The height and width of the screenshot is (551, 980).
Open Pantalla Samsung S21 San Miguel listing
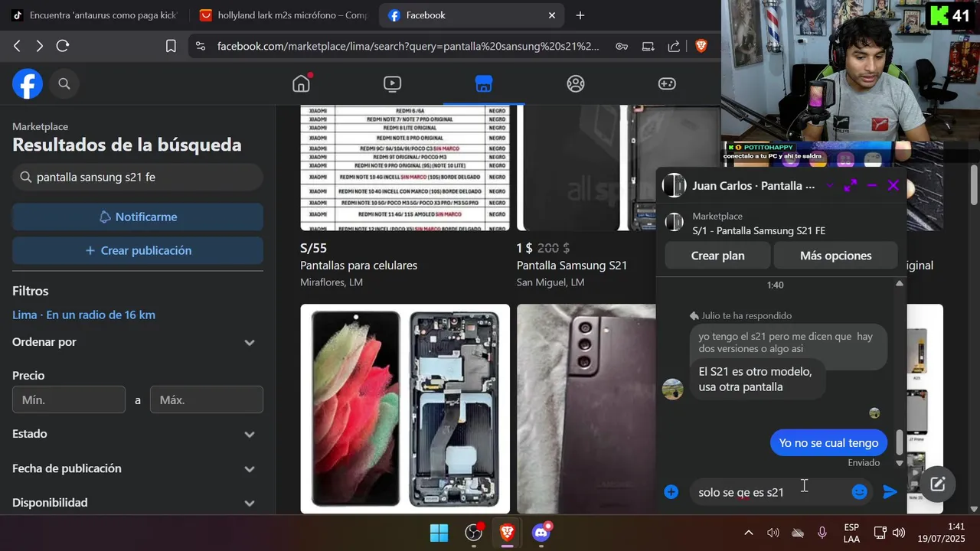(586, 168)
